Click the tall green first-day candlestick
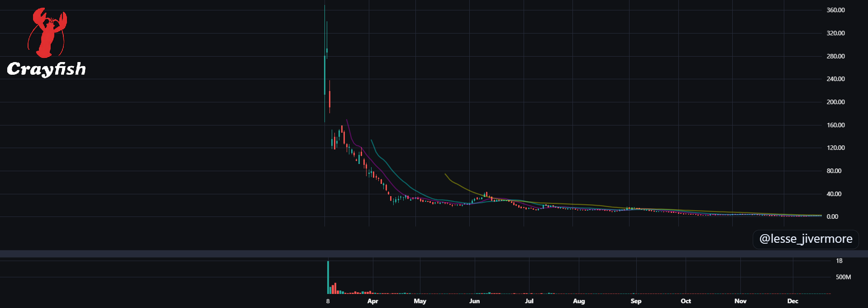Viewport: 868px width, 308px height. tap(324, 75)
